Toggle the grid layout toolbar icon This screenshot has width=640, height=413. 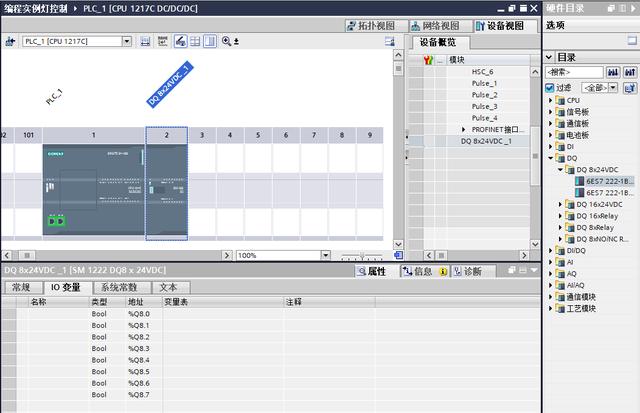195,41
